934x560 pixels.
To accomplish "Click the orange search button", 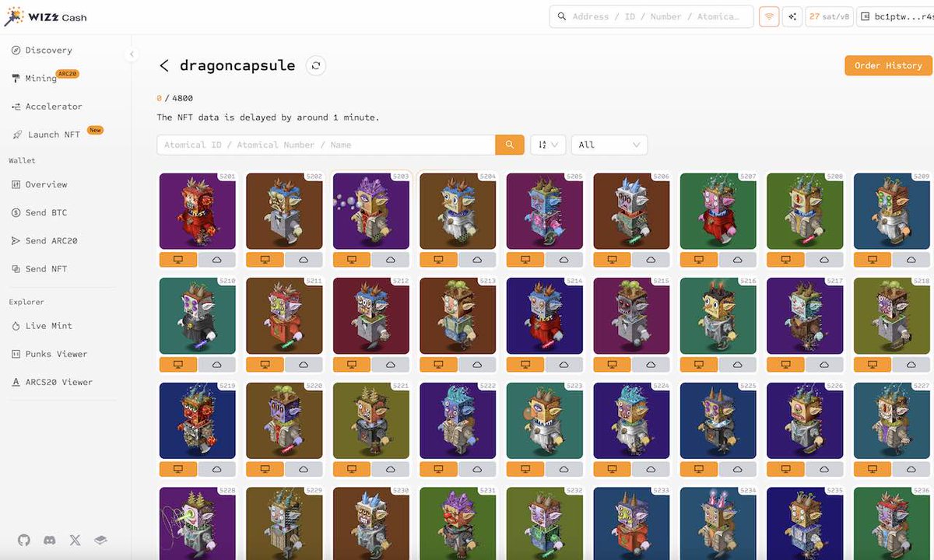I will coord(510,145).
